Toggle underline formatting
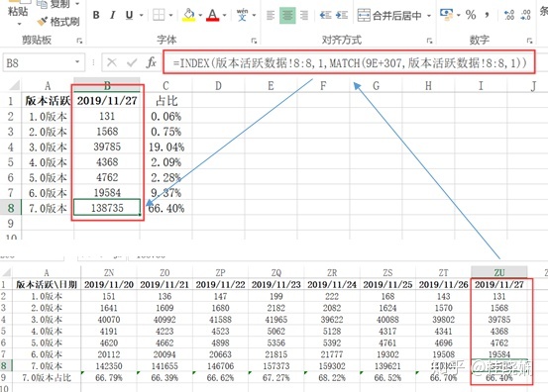This screenshot has height=392, width=548. 129,15
